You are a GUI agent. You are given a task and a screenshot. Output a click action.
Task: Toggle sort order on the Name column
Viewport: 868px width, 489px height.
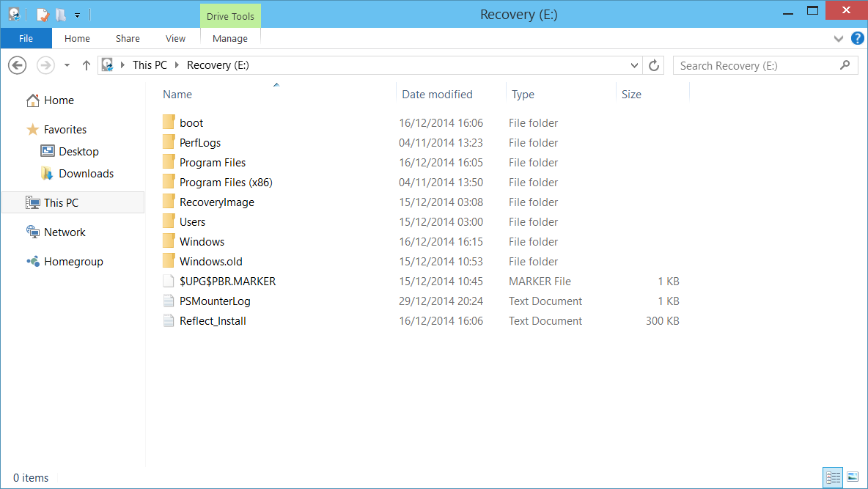pos(177,94)
